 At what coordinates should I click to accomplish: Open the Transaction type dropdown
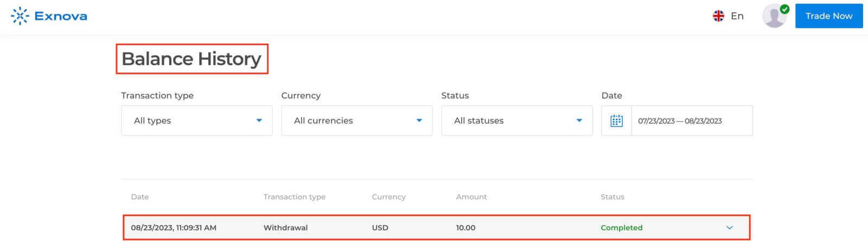click(x=196, y=121)
